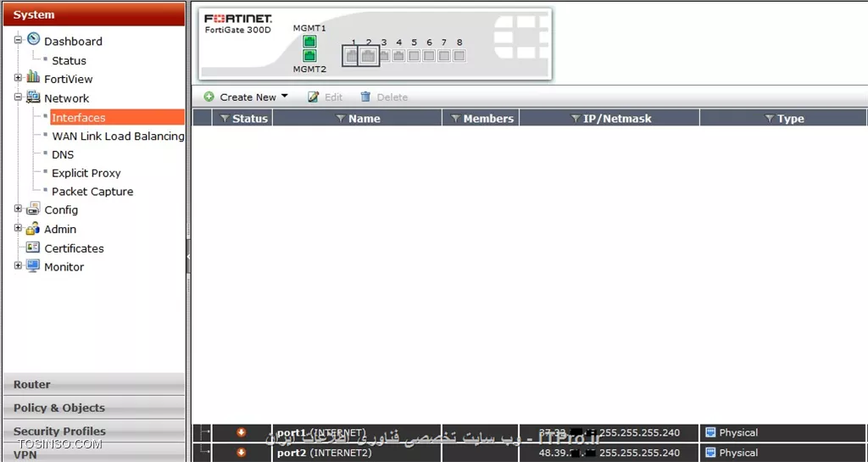This screenshot has height=462, width=868.
Task: Select Status under Dashboard
Action: 69,60
